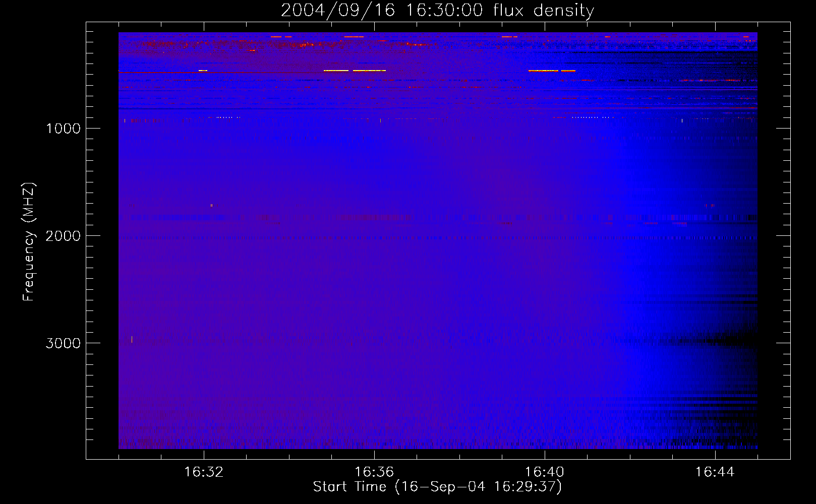Click the 3000 frequency tick label
Viewport: 816px width, 504px height.
pos(63,343)
